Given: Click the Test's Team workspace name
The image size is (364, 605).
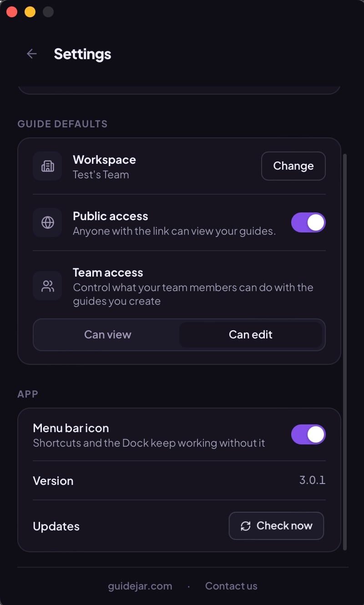Looking at the screenshot, I should tap(101, 175).
